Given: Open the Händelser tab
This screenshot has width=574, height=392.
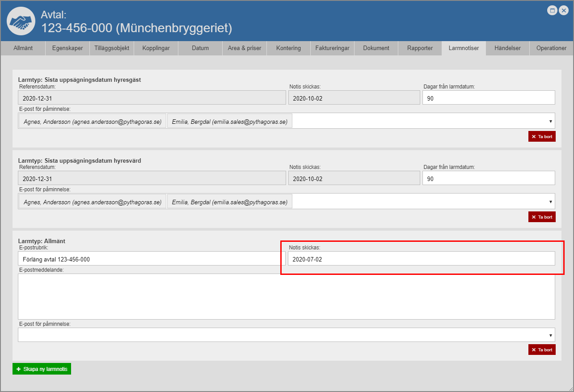Looking at the screenshot, I should coord(507,48).
